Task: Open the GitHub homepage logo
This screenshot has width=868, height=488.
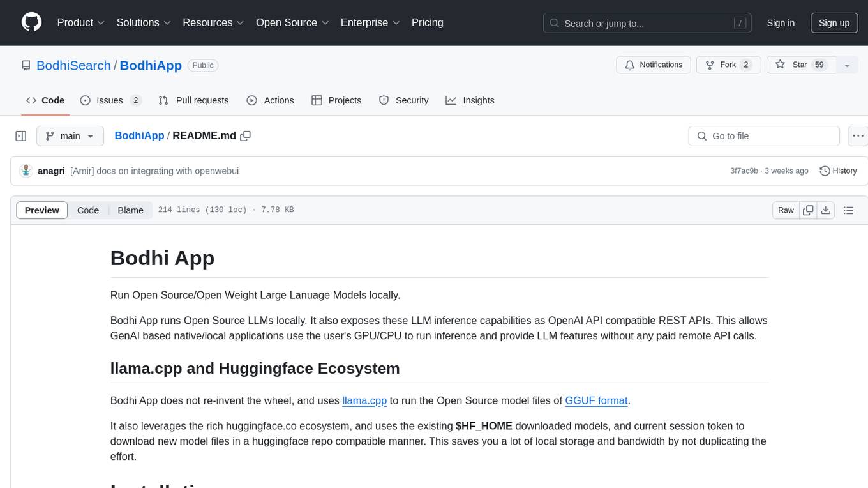Action: tap(32, 22)
